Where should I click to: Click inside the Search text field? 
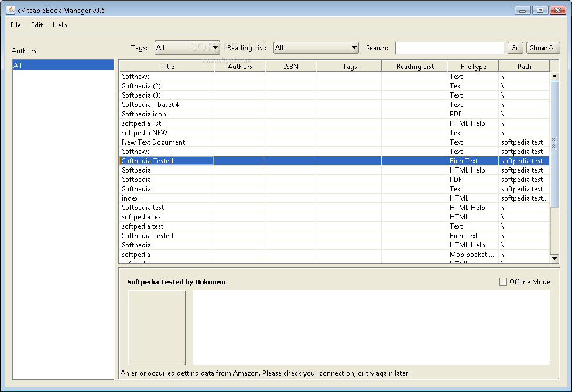[449, 47]
